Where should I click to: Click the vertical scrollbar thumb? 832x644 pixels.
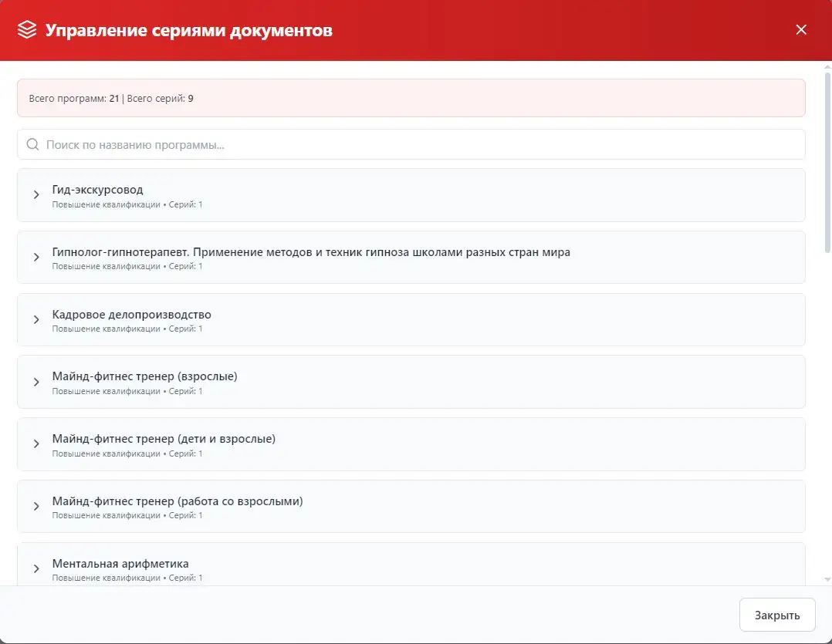[827, 162]
